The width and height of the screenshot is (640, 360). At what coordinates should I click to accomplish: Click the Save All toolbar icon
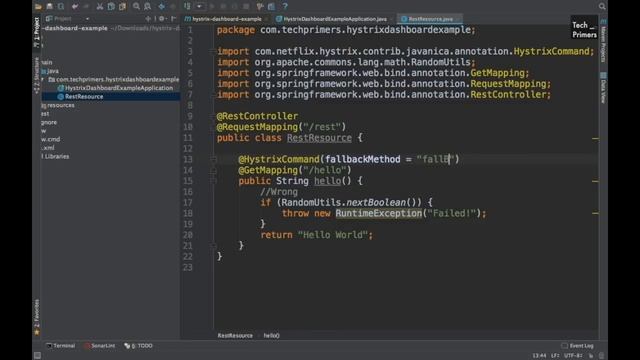point(49,6)
